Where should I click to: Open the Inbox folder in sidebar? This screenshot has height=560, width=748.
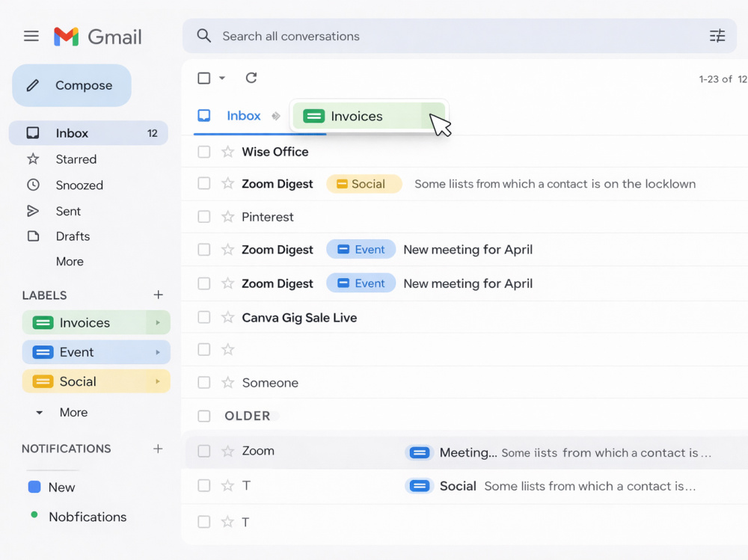coord(89,133)
